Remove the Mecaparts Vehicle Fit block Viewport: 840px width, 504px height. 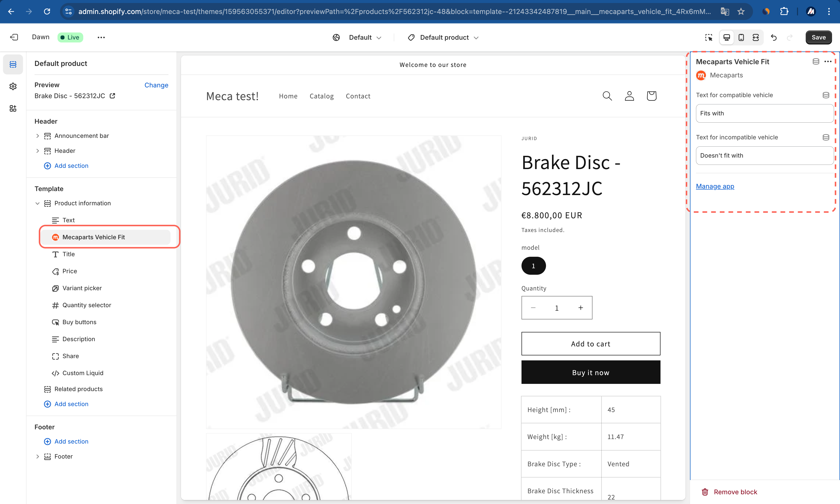click(x=729, y=492)
